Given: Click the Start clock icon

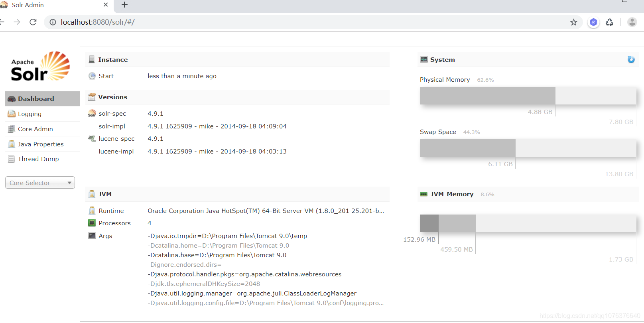Looking at the screenshot, I should coord(92,76).
